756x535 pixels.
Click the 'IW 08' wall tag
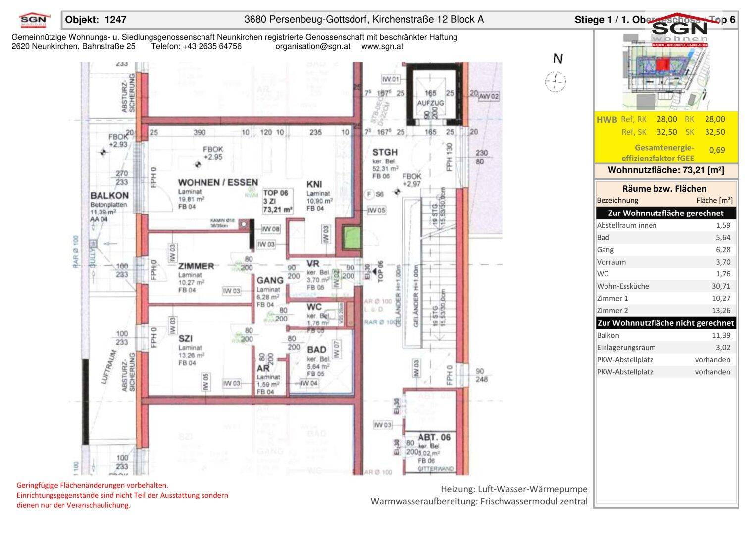point(271,229)
